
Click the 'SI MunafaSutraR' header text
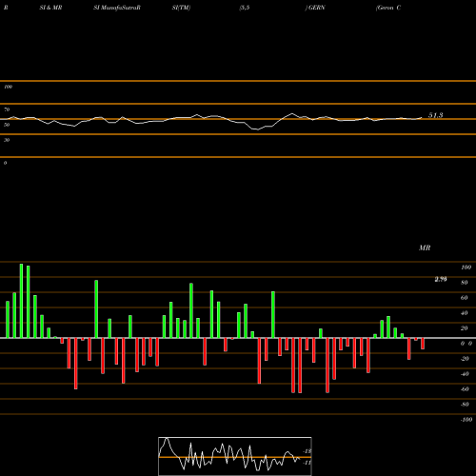pyautogui.click(x=117, y=8)
